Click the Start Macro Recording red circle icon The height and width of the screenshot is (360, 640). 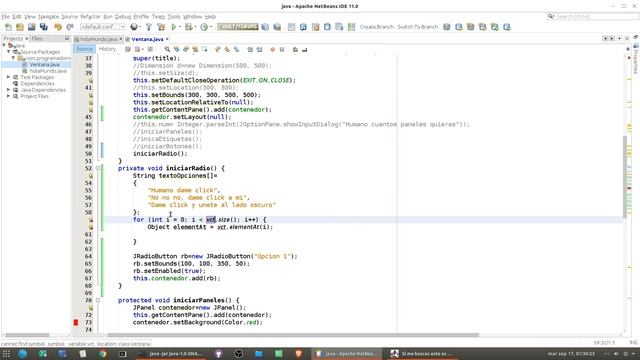(x=272, y=49)
